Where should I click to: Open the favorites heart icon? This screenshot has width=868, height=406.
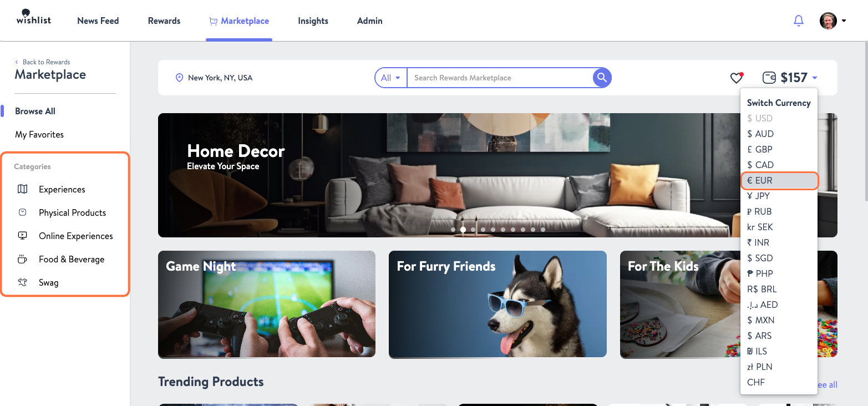(736, 78)
